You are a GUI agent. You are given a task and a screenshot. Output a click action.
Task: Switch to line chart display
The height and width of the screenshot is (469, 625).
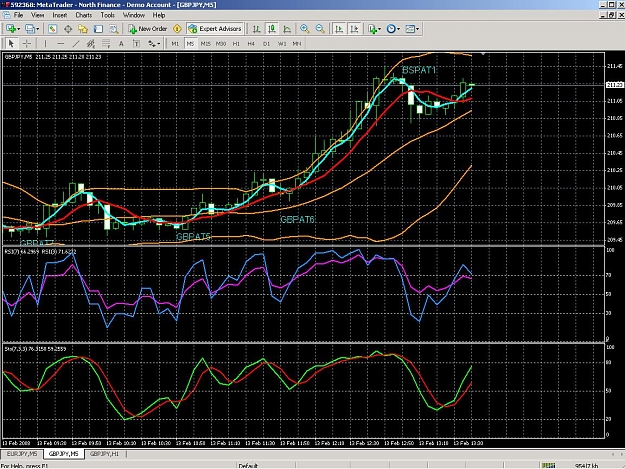(x=287, y=29)
